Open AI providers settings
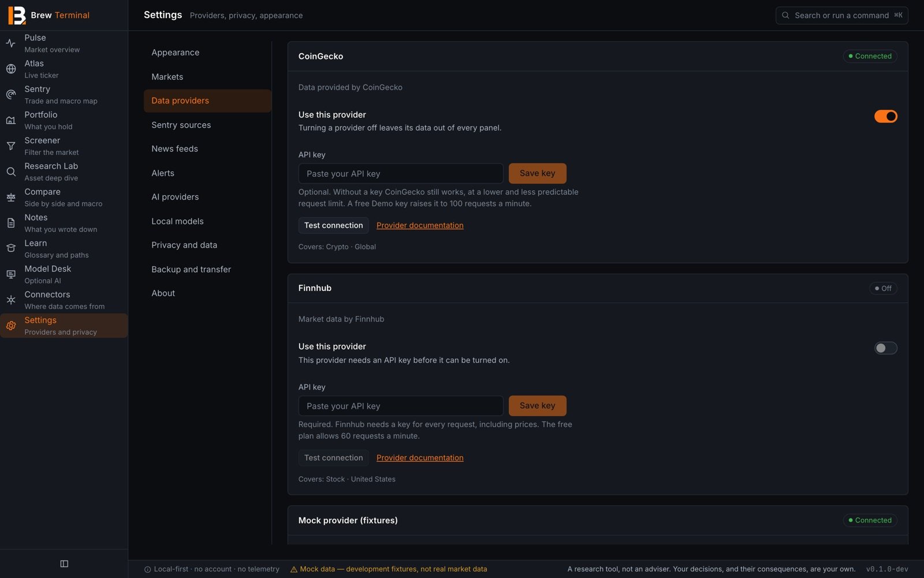 point(207,197)
